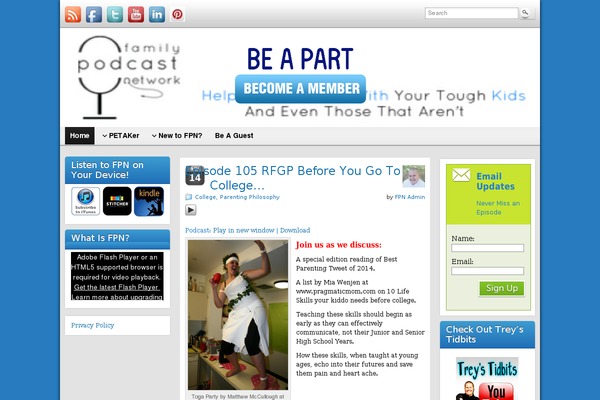
Task: Expand the New to FPN? chevron
Action: point(154,136)
